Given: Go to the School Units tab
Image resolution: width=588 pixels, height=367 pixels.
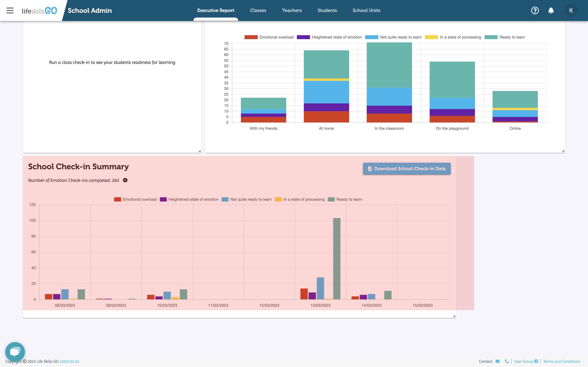Looking at the screenshot, I should tap(366, 10).
